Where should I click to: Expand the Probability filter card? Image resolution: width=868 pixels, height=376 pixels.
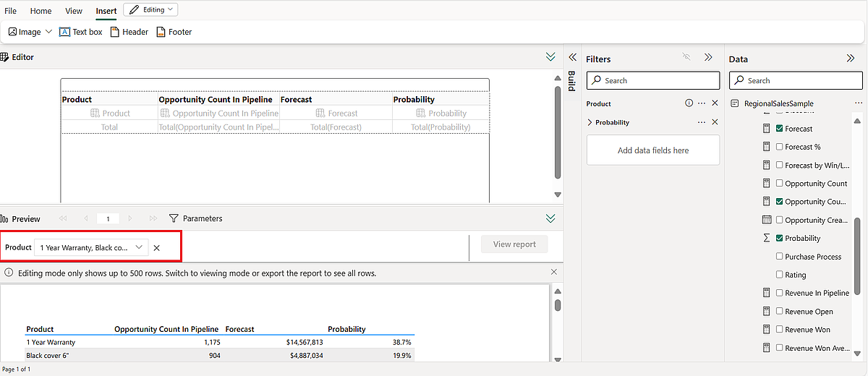(590, 122)
